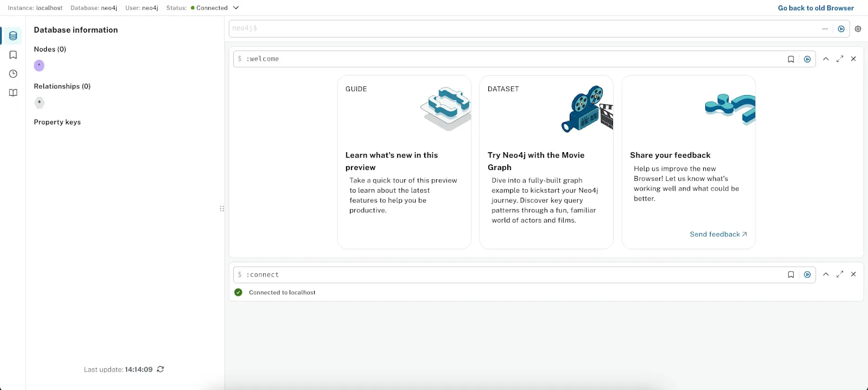Click the Last update time 14:14:09
868x390 pixels.
[x=139, y=369]
